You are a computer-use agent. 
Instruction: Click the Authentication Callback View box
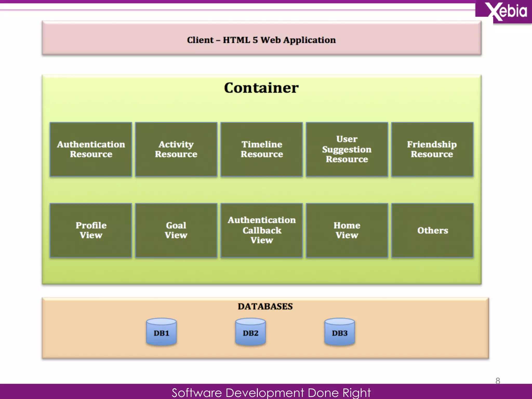tap(262, 230)
